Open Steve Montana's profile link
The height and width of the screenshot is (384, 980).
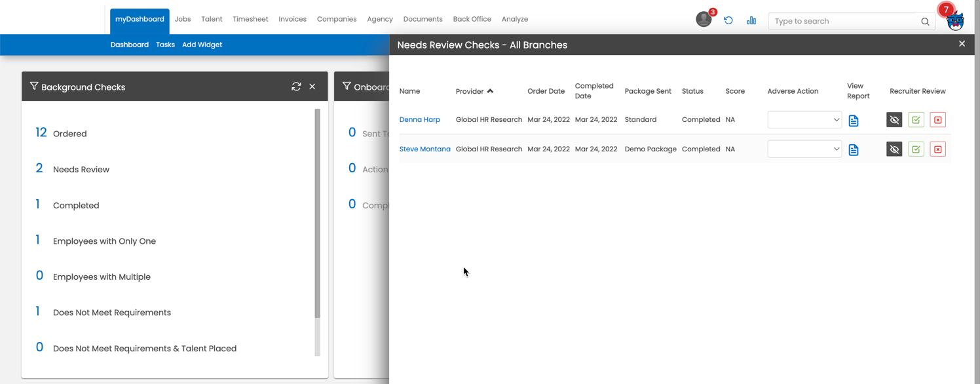click(x=424, y=149)
